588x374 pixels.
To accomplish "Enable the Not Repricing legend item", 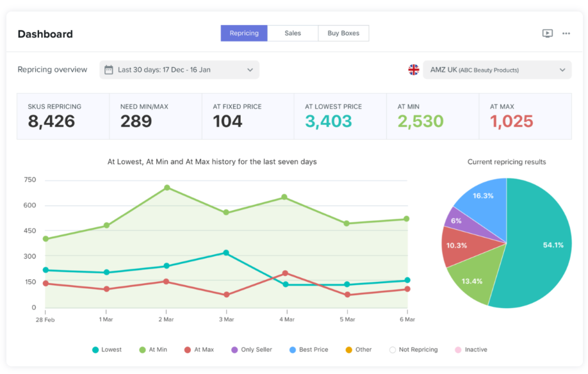I will pos(413,350).
